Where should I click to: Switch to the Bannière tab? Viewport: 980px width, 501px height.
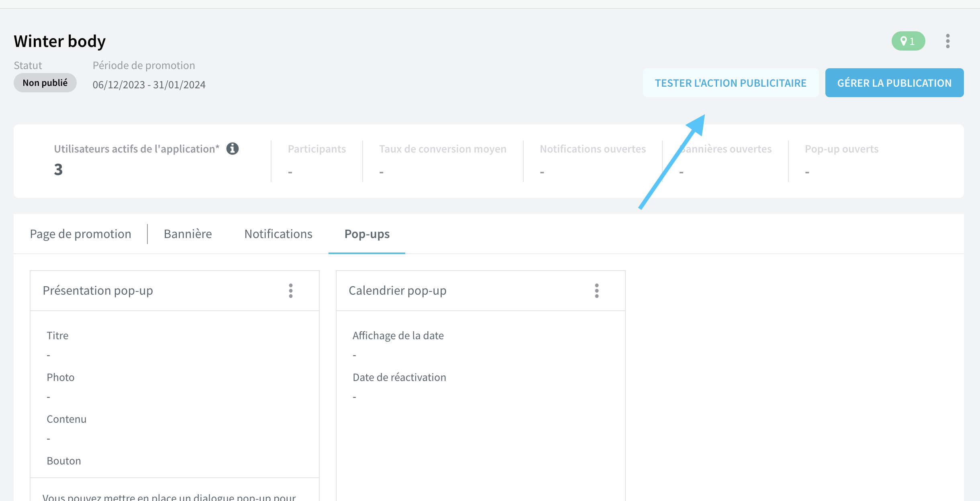coord(188,234)
